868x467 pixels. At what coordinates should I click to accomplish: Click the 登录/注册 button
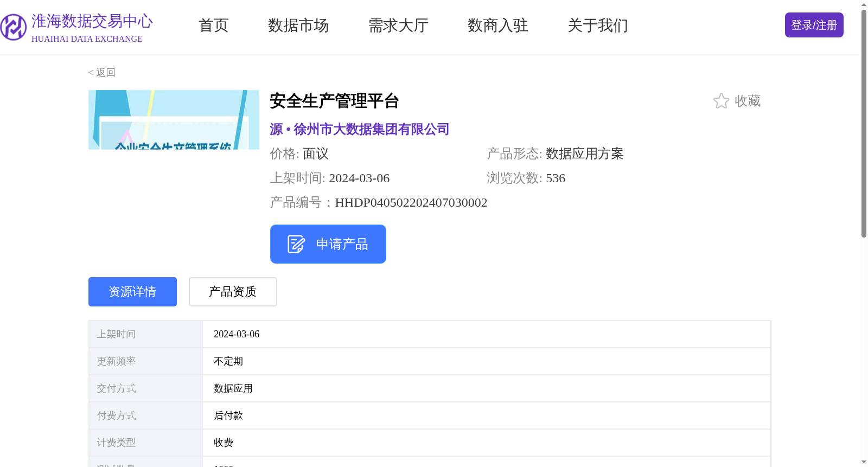pyautogui.click(x=814, y=25)
